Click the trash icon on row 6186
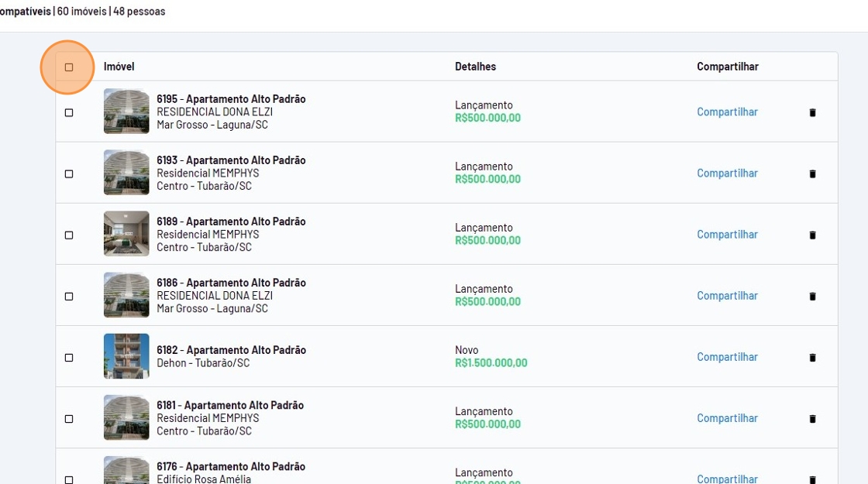The height and width of the screenshot is (484, 868). 812,296
